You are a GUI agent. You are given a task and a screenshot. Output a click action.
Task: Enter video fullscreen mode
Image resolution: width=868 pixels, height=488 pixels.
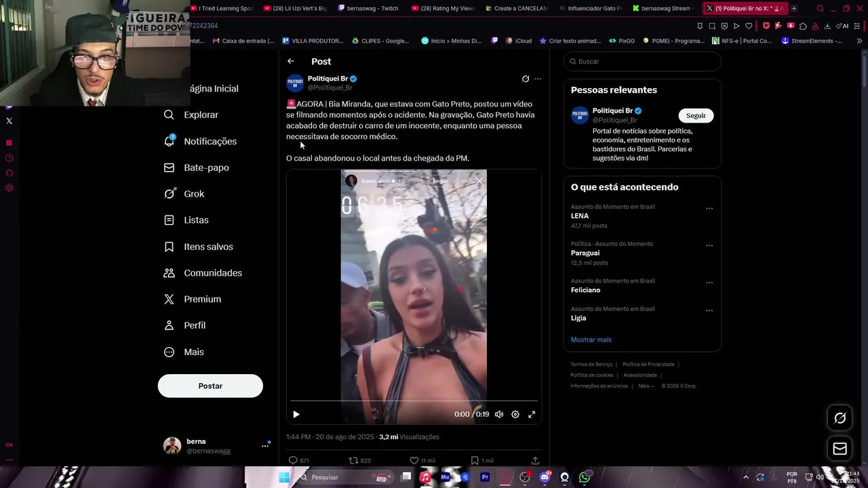532,414
